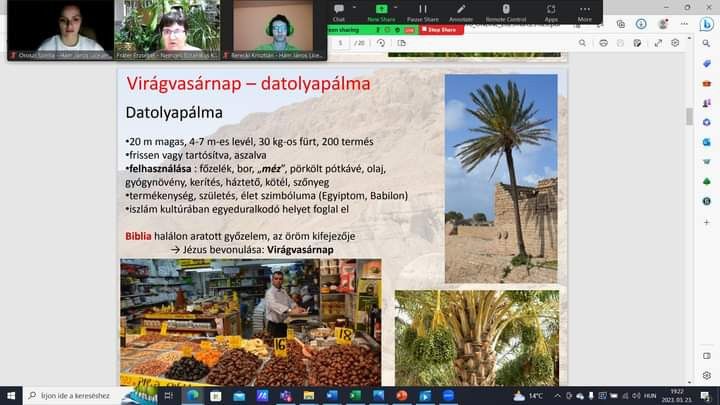
Task: Open the Bing Copilot sidebar button
Action: tap(706, 24)
